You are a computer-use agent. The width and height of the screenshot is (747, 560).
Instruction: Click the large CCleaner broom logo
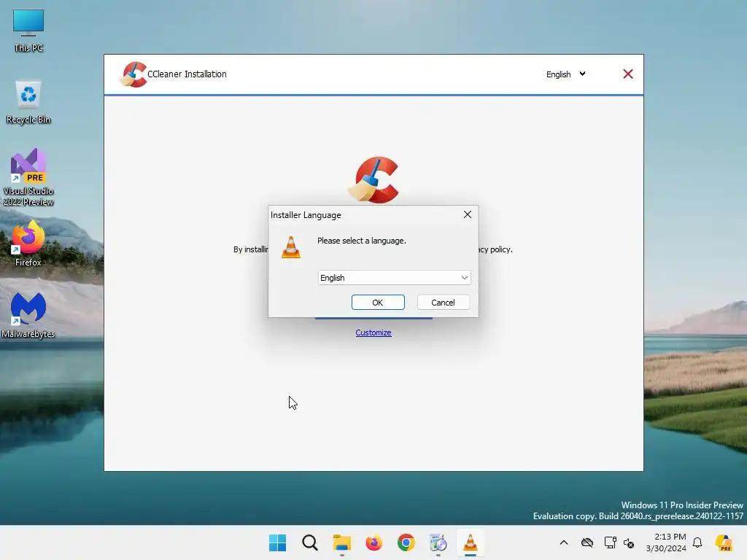click(x=374, y=179)
